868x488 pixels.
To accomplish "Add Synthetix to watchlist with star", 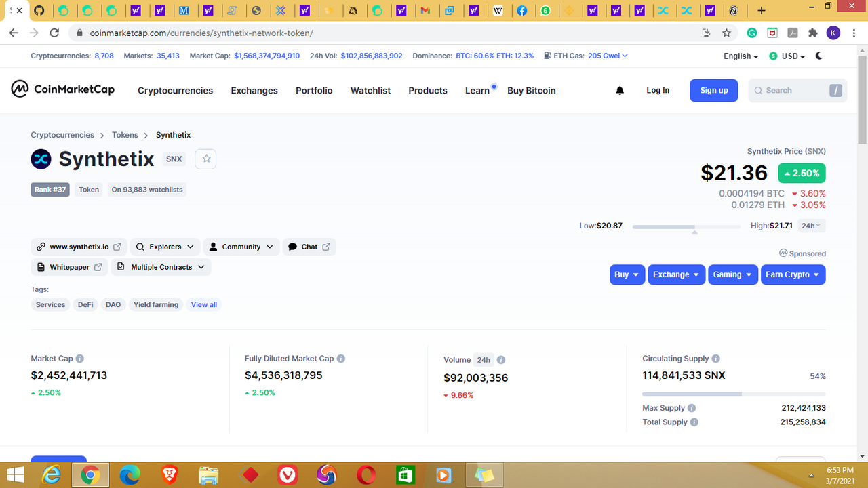I will [x=206, y=159].
